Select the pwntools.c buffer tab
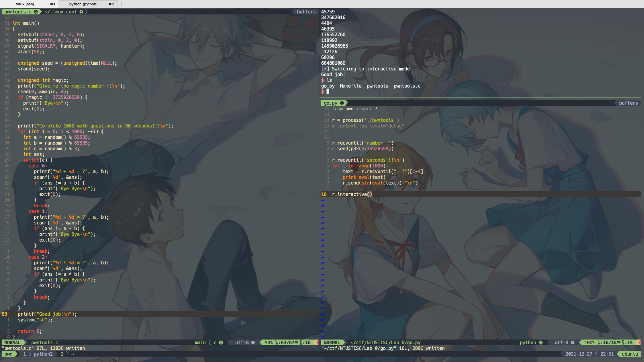Viewport: 644px width, 362px height. coord(18,12)
